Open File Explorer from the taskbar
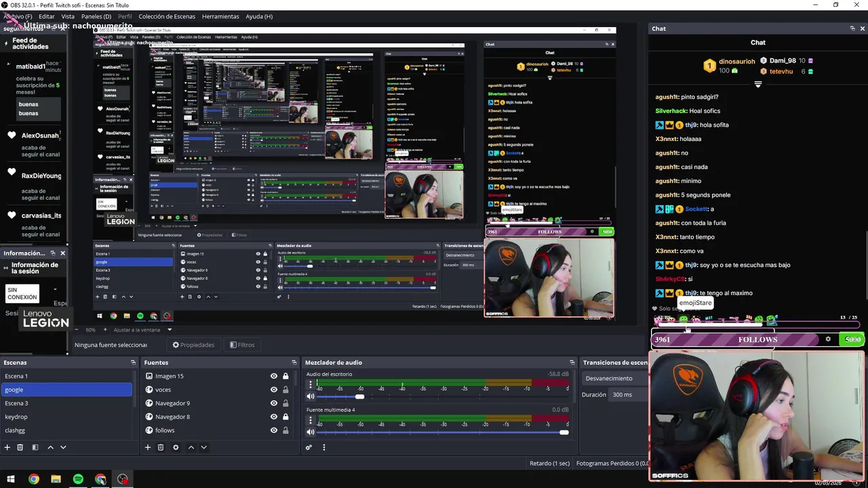Screen dimensions: 868x488 click(56, 479)
